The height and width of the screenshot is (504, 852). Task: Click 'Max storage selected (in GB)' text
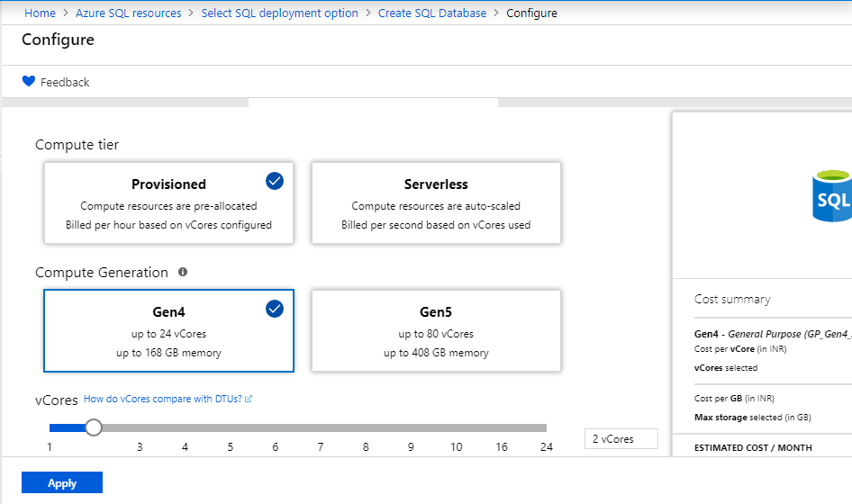click(753, 417)
